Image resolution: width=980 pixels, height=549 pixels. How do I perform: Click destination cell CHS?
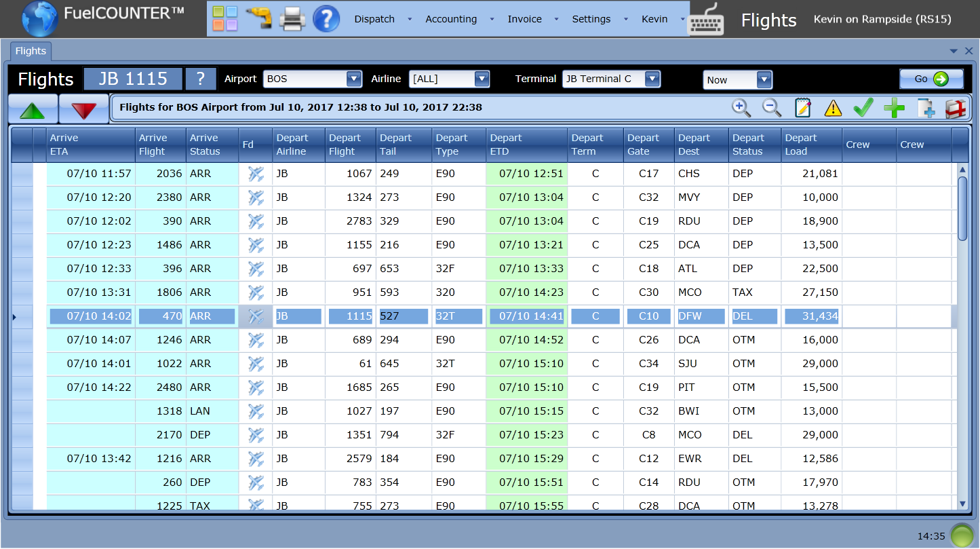tap(701, 174)
